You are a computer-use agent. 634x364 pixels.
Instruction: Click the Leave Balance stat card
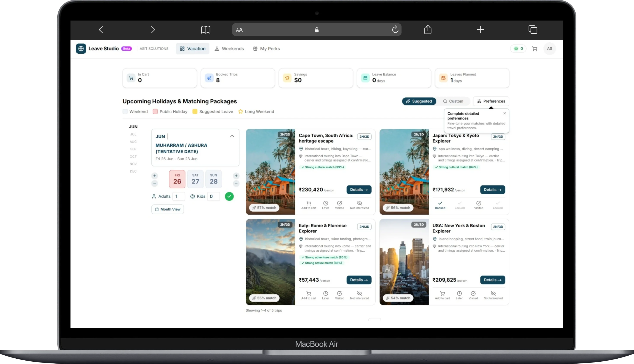point(394,78)
